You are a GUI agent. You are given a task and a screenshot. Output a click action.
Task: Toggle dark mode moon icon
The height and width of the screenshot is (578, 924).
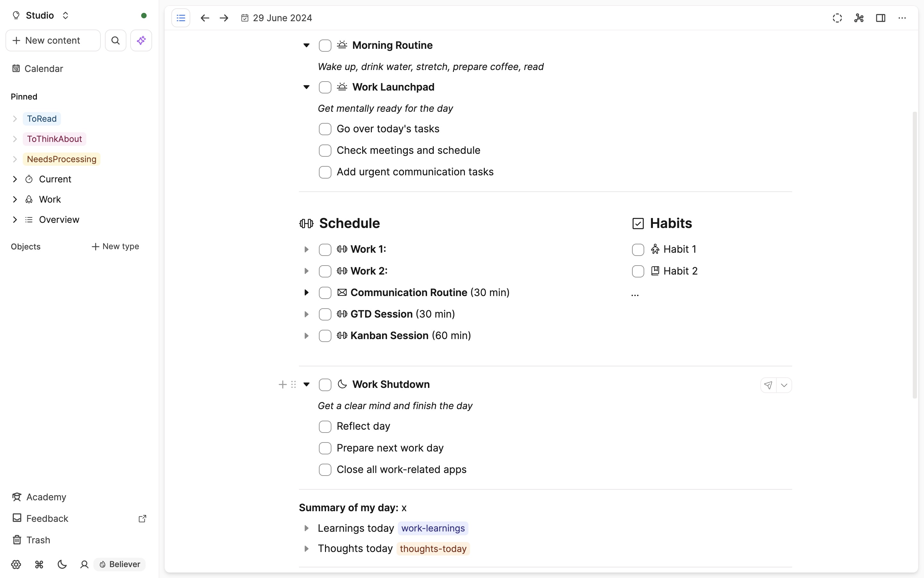click(x=62, y=564)
